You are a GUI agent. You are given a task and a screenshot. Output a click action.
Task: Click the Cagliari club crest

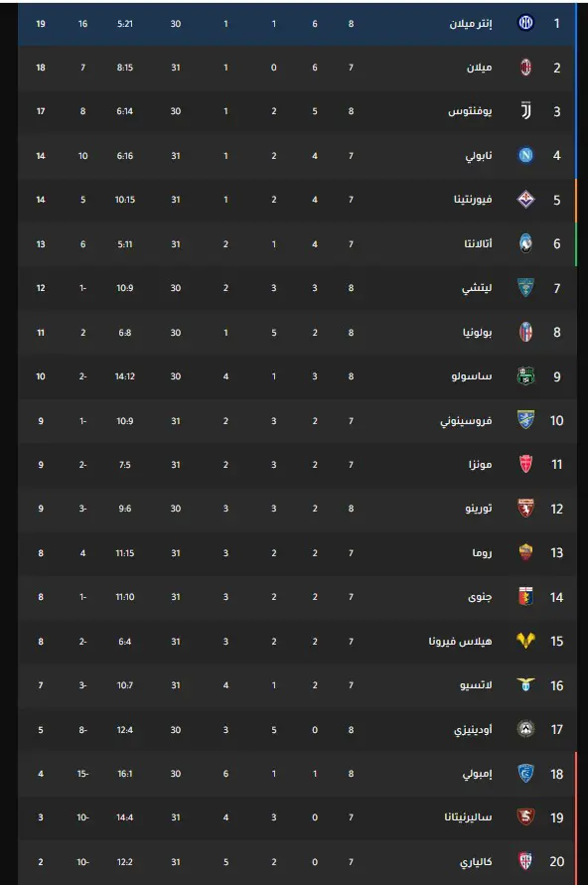(526, 861)
